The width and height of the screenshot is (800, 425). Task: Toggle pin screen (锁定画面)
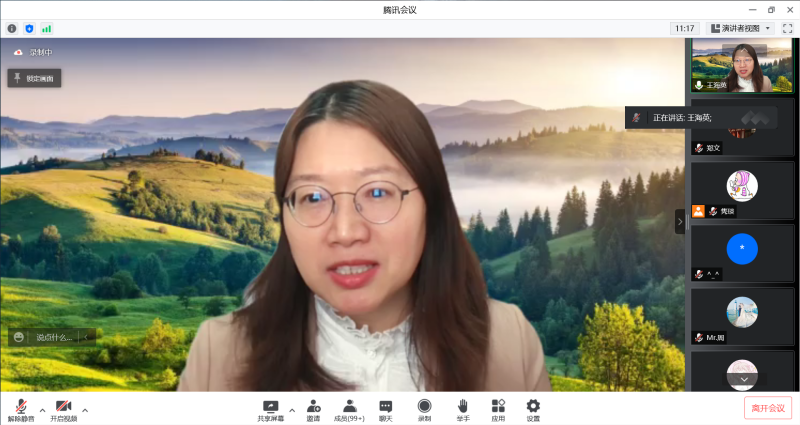[34, 77]
